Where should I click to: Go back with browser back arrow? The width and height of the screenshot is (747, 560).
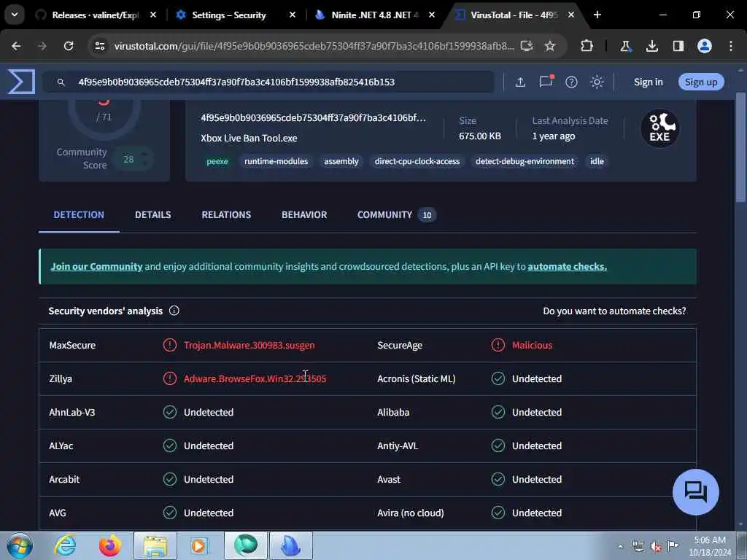coord(16,46)
